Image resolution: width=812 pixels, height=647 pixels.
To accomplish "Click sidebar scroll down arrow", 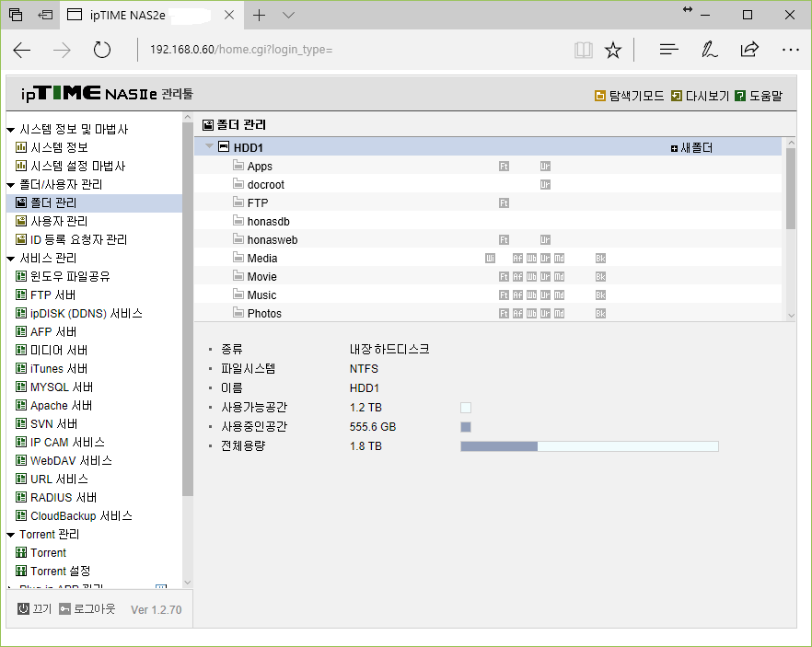I will tap(188, 583).
